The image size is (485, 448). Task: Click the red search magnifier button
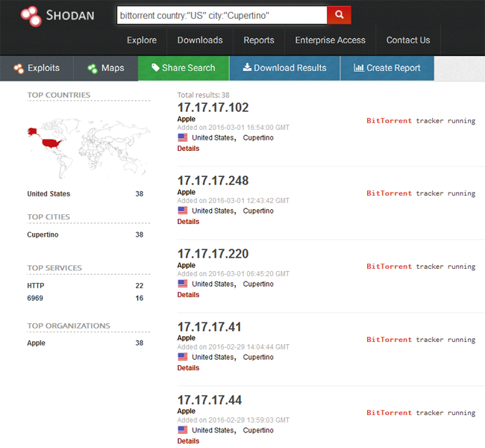coord(339,15)
